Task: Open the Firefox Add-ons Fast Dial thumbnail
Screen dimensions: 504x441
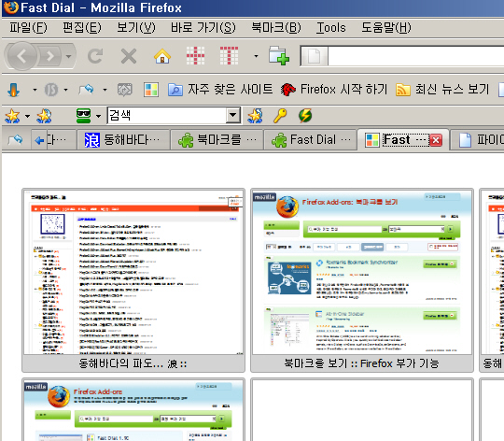Action: (133, 410)
